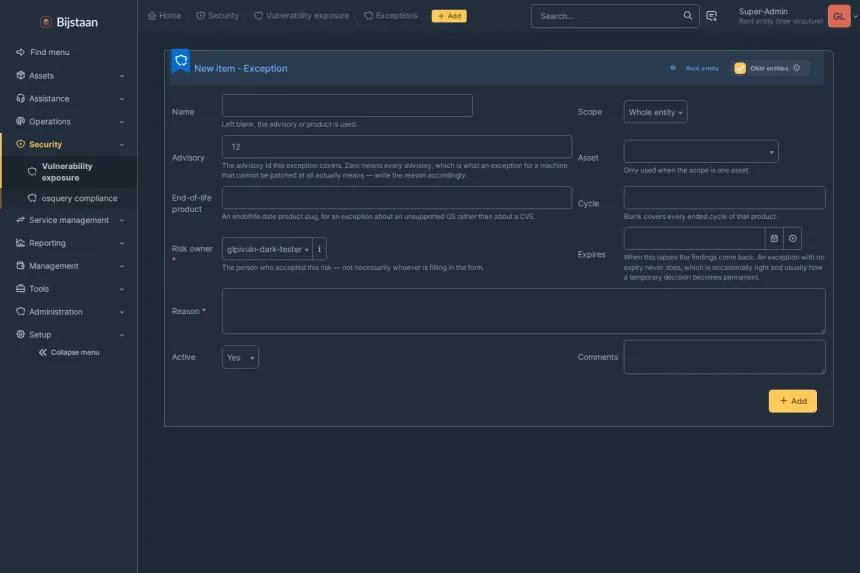The height and width of the screenshot is (573, 860).
Task: Click the Advisory input field
Action: (x=397, y=147)
